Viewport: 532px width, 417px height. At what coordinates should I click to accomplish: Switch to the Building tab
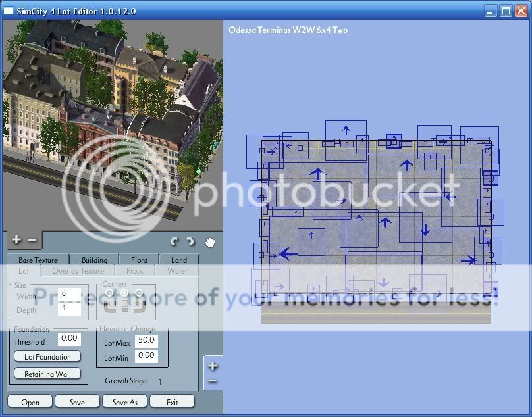pyautogui.click(x=94, y=260)
